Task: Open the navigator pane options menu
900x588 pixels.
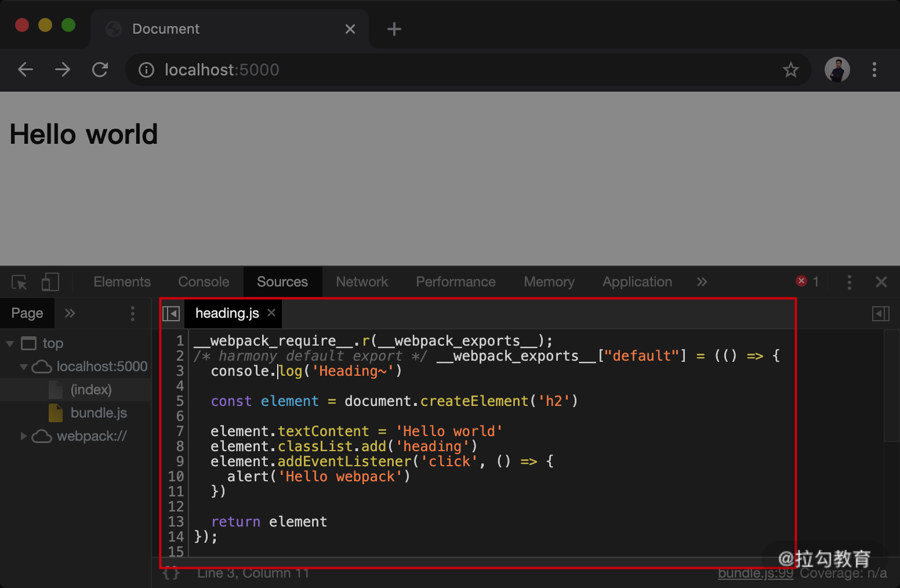Action: 133,314
